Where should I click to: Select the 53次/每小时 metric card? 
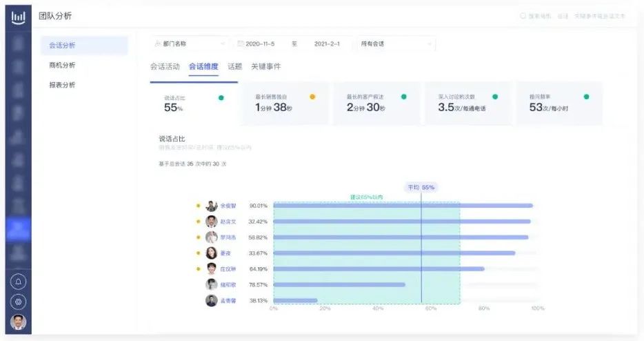pos(559,104)
